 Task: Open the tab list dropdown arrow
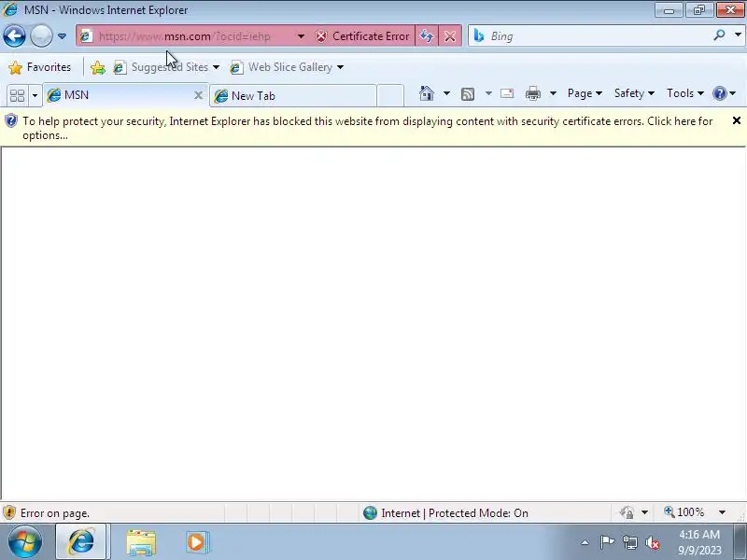[x=35, y=95]
